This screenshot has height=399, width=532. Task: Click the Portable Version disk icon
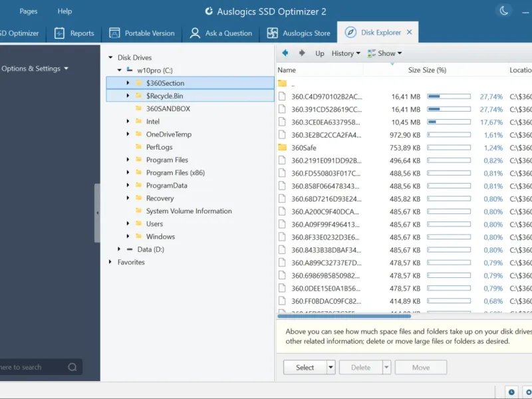pyautogui.click(x=114, y=33)
